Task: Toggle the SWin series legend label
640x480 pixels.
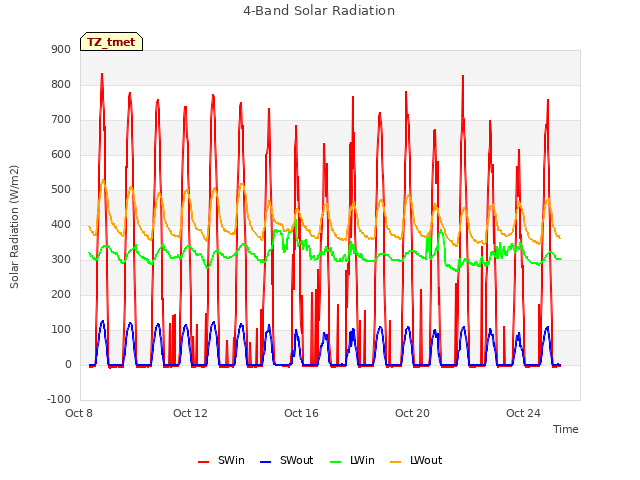Action: 231,460
